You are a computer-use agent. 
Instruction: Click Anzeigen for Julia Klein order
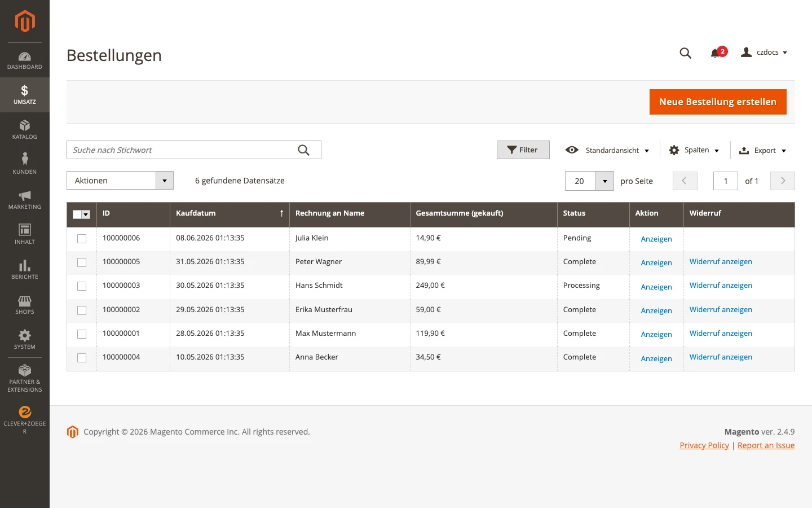(x=656, y=239)
